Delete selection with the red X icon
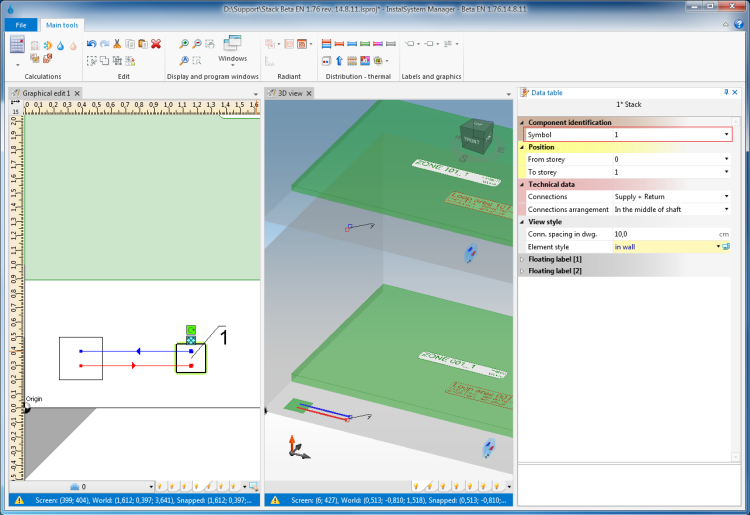The image size is (750, 515). (156, 44)
